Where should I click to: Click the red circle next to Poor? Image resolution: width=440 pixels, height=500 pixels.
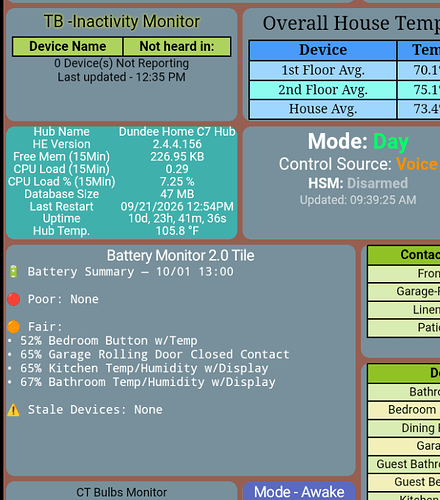click(14, 299)
